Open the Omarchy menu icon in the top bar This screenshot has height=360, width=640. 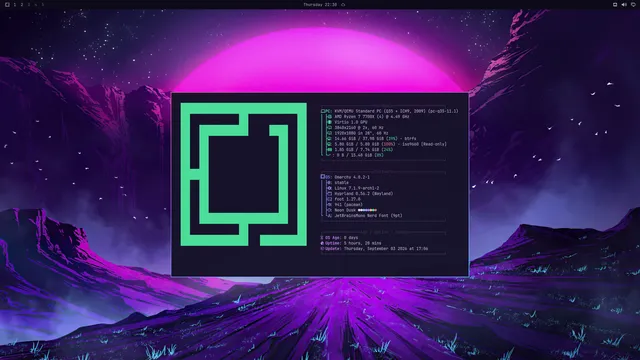pos(7,4)
